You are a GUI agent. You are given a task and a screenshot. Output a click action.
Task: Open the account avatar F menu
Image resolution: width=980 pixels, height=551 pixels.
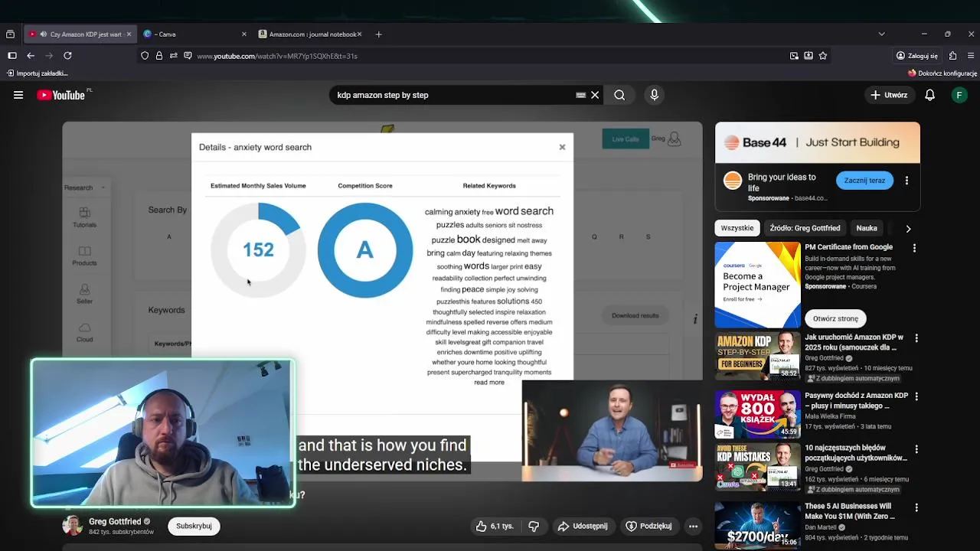click(959, 95)
